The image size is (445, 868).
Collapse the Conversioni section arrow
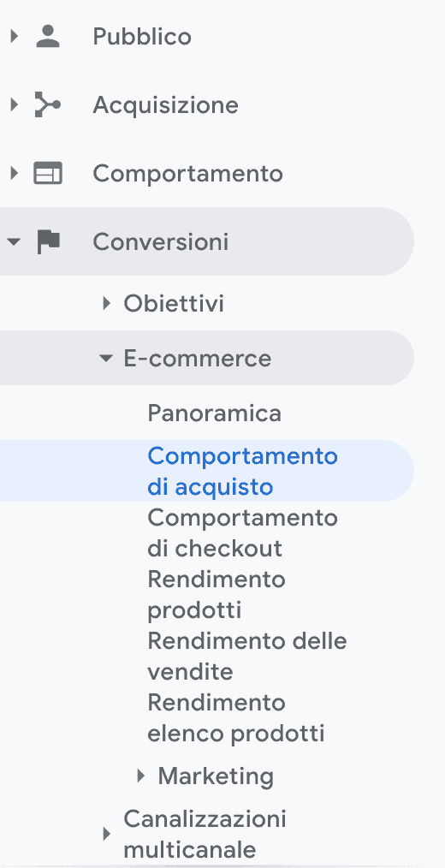(14, 242)
